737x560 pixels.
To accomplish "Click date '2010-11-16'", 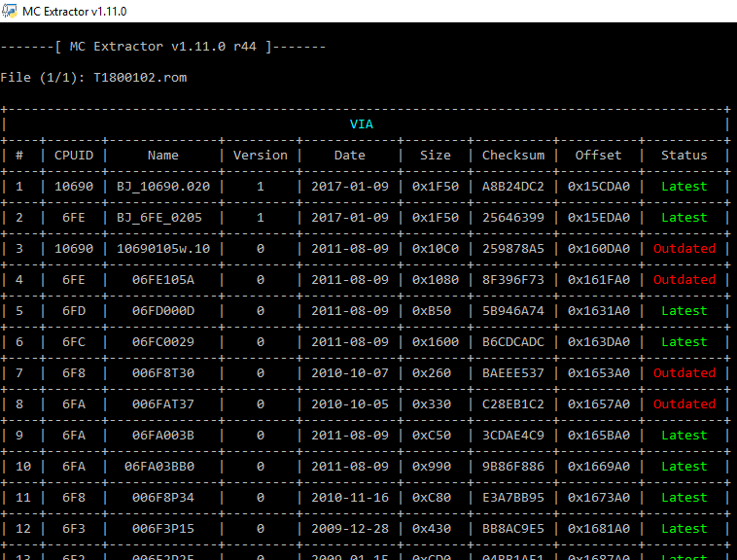I will point(350,497).
